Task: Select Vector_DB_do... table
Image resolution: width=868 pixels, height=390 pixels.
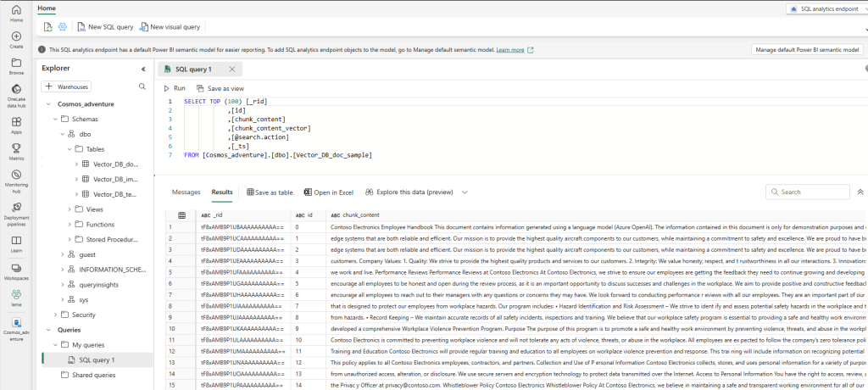Action: pos(115,164)
